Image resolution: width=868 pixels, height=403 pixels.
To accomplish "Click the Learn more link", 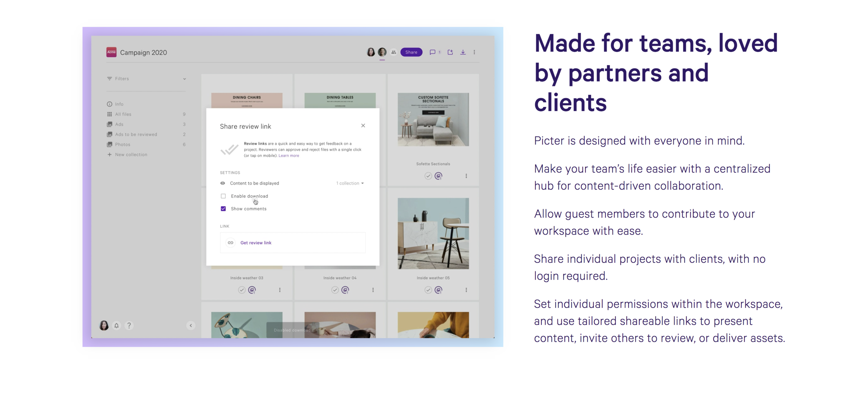I will [289, 156].
